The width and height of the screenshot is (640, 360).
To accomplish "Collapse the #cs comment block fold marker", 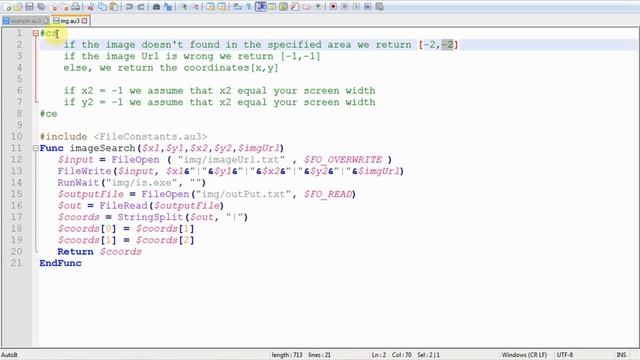I will (x=36, y=33).
